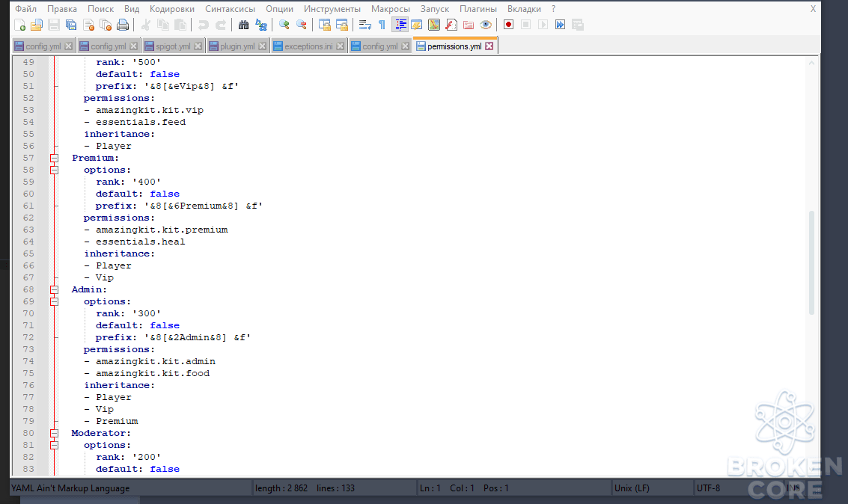This screenshot has height=504, width=848.
Task: Close the permissions.yml tab
Action: [x=489, y=46]
